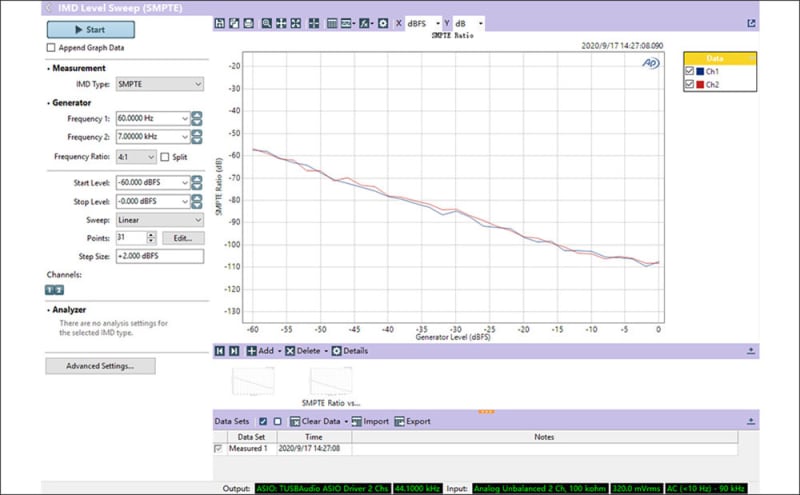
Task: Click the Ch2 red color swatch
Action: pos(700,85)
